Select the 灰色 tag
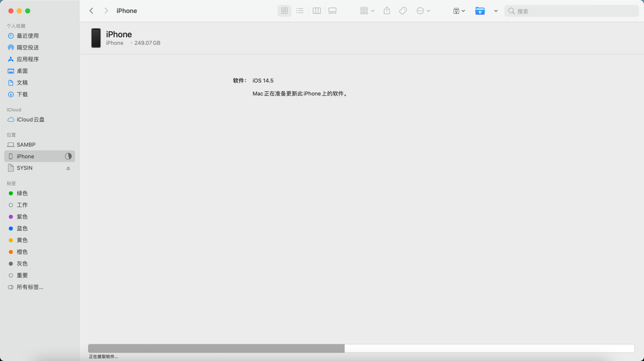The width and height of the screenshot is (644, 361). [39, 263]
